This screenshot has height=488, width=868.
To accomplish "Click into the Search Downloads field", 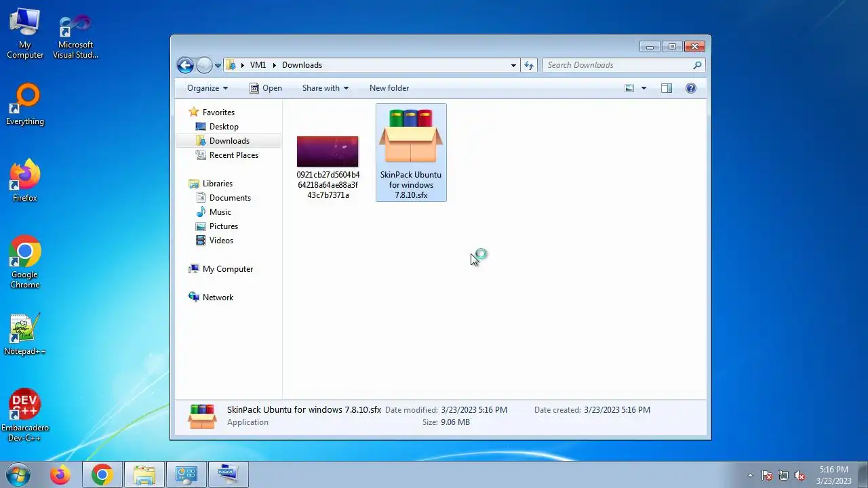I will [617, 65].
